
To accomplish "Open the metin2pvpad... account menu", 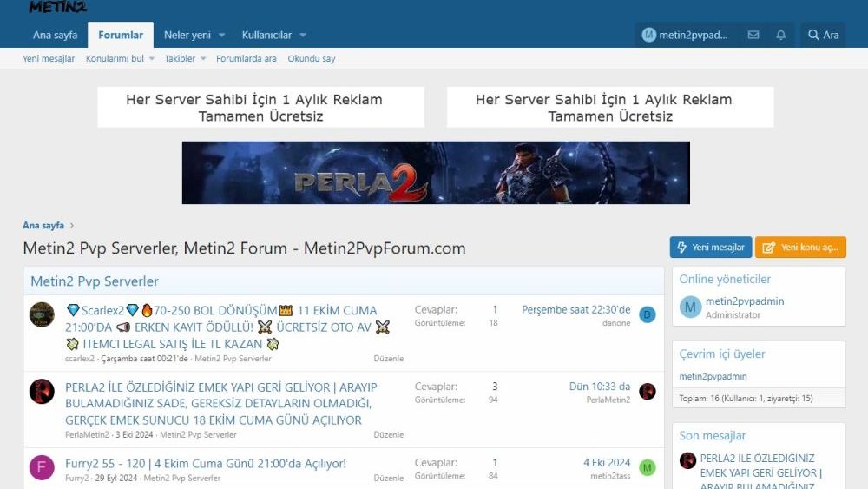I will click(x=686, y=35).
